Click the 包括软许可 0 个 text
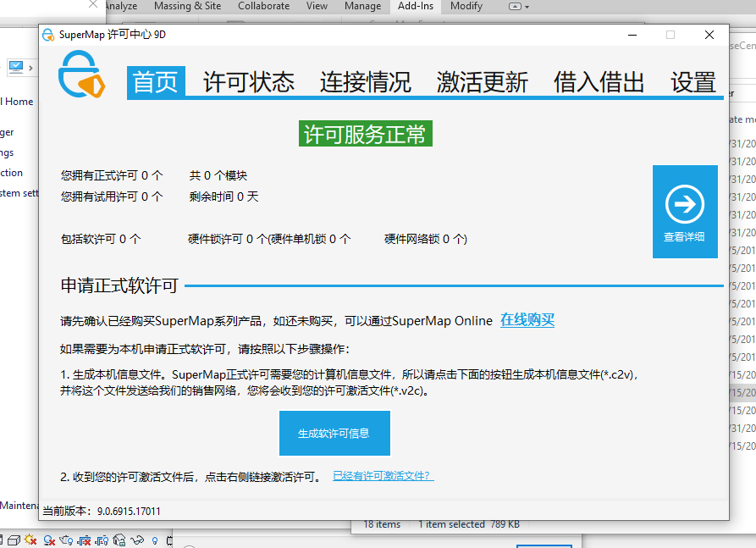 pyautogui.click(x=101, y=239)
